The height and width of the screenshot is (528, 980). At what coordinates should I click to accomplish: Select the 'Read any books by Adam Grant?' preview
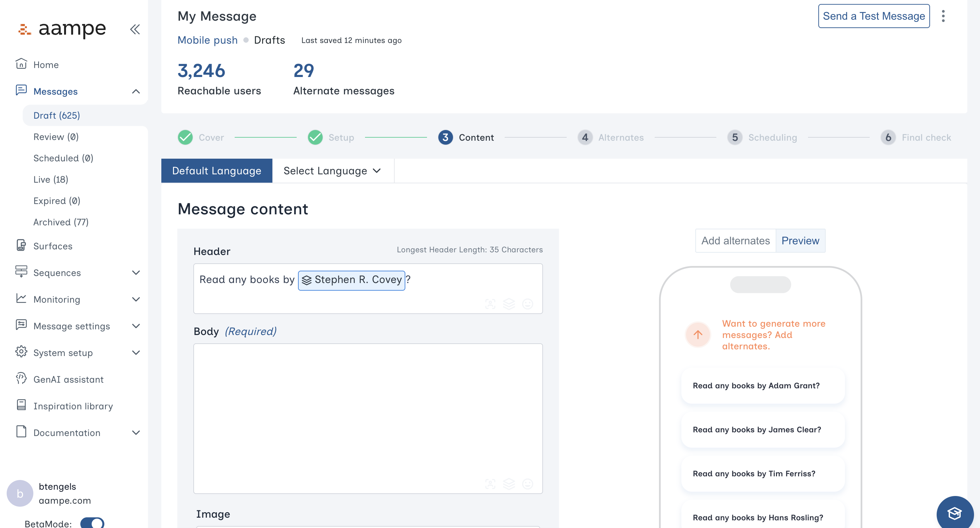point(763,385)
